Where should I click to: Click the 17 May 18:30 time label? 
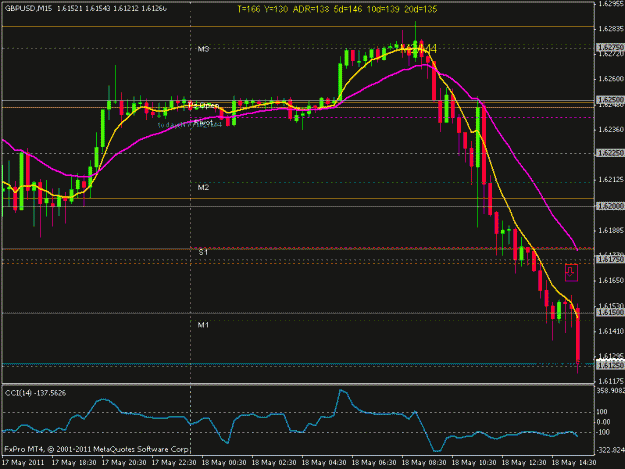point(74,463)
